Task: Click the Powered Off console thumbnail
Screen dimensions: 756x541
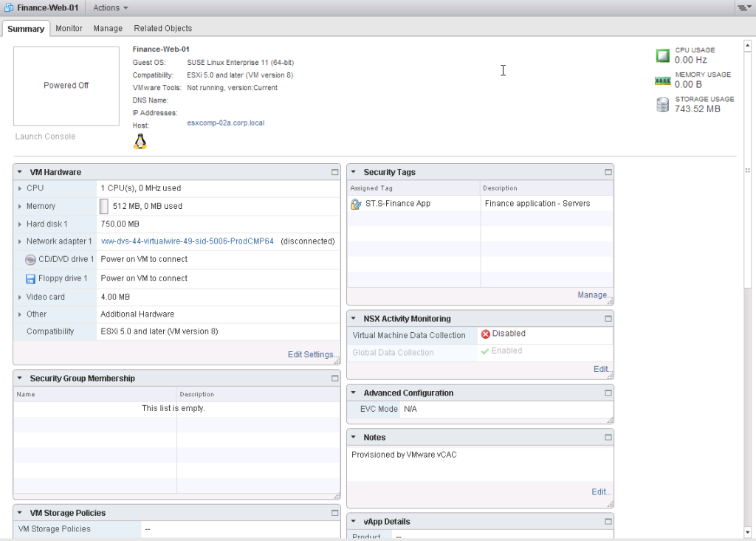Action: click(x=66, y=86)
